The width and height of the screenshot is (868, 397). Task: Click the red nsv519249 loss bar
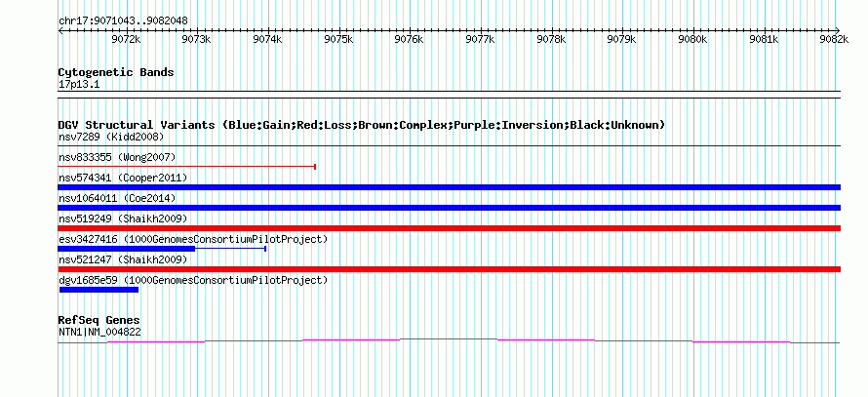[450, 228]
